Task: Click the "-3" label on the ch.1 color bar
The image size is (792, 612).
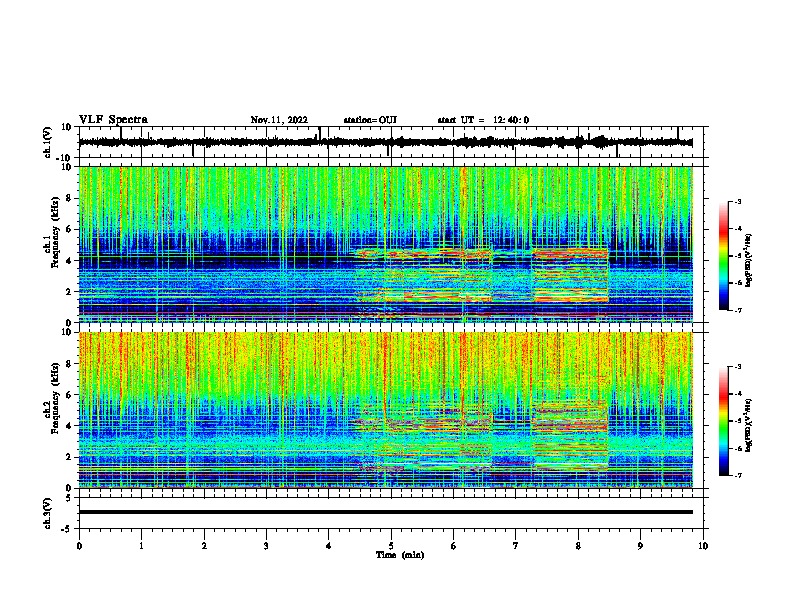Action: click(x=737, y=201)
